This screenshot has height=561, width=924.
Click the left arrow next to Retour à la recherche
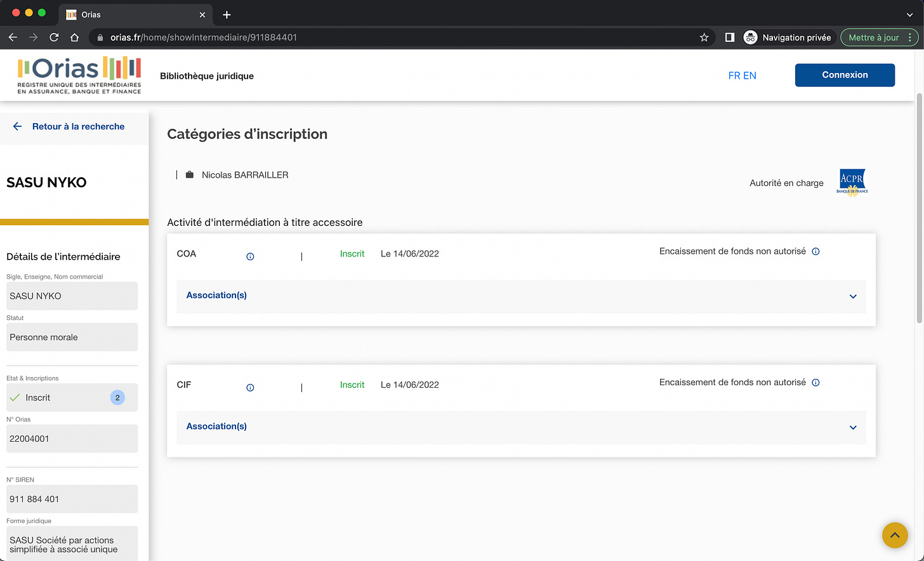17,126
